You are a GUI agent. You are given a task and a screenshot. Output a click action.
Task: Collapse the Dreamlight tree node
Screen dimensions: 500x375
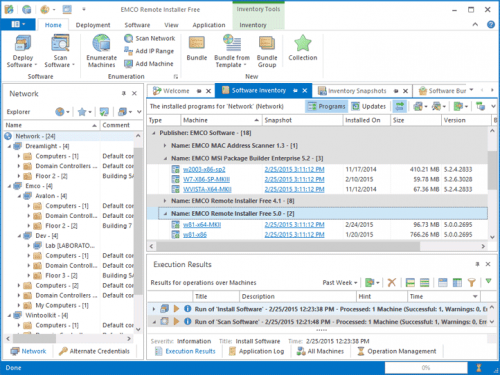click(9, 146)
